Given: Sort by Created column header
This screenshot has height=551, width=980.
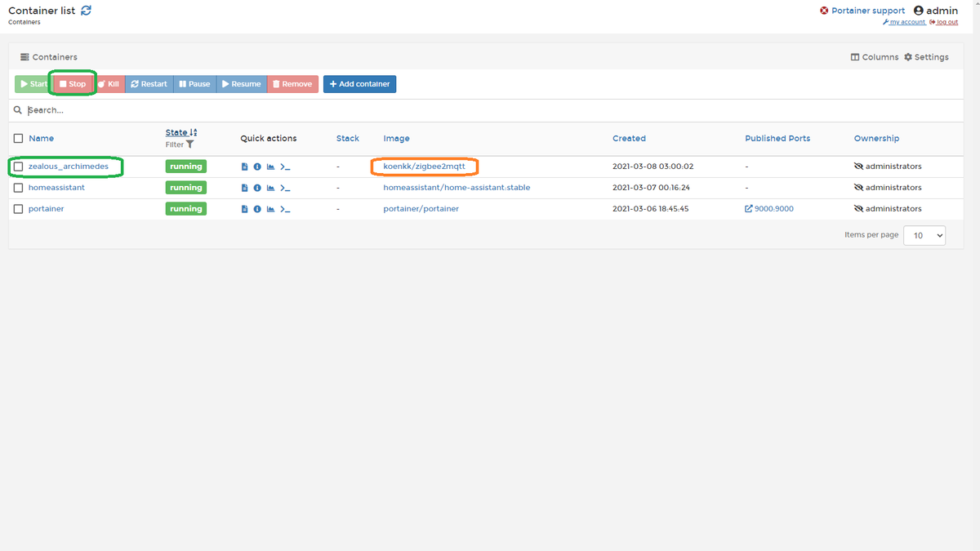Looking at the screenshot, I should (629, 139).
